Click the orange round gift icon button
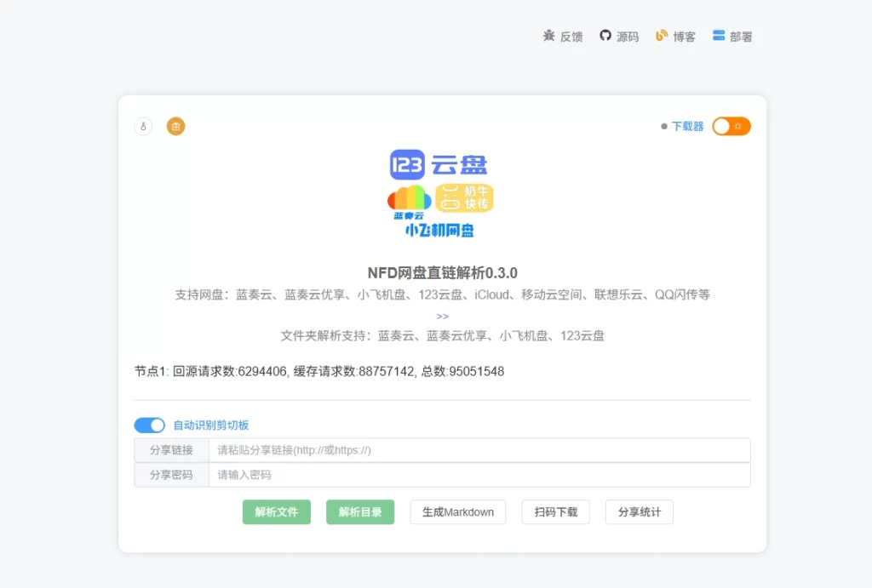This screenshot has width=872, height=588. click(175, 126)
